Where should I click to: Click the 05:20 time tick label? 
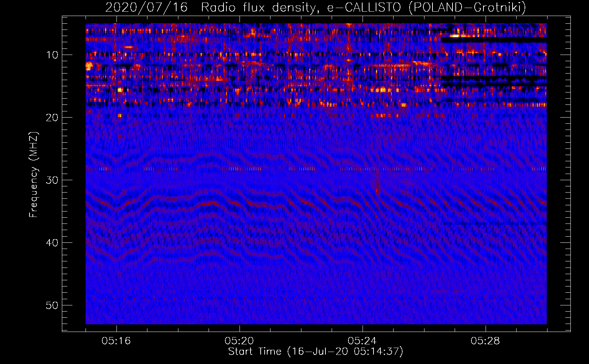tap(239, 341)
